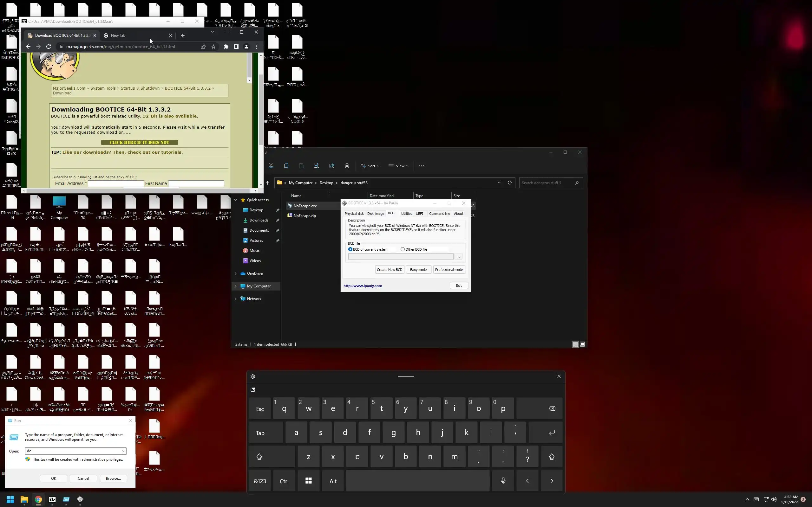Viewport: 812px width, 507px height.
Task: Open the ipauly.com link in BOOTICE
Action: coord(363,286)
